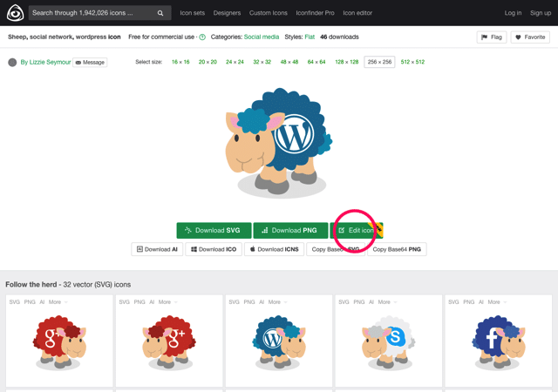
Task: Select size 16 x 16
Action: [180, 62]
